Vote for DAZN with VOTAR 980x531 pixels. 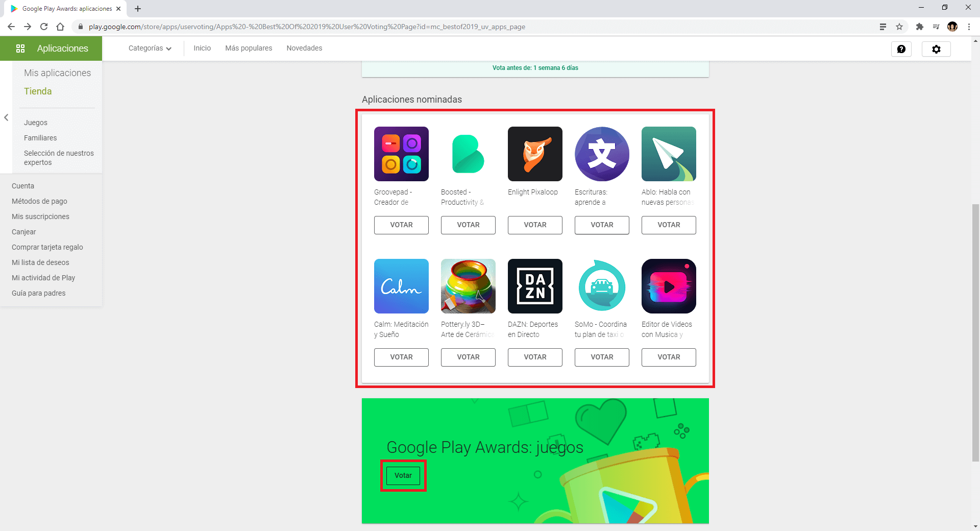(x=535, y=357)
